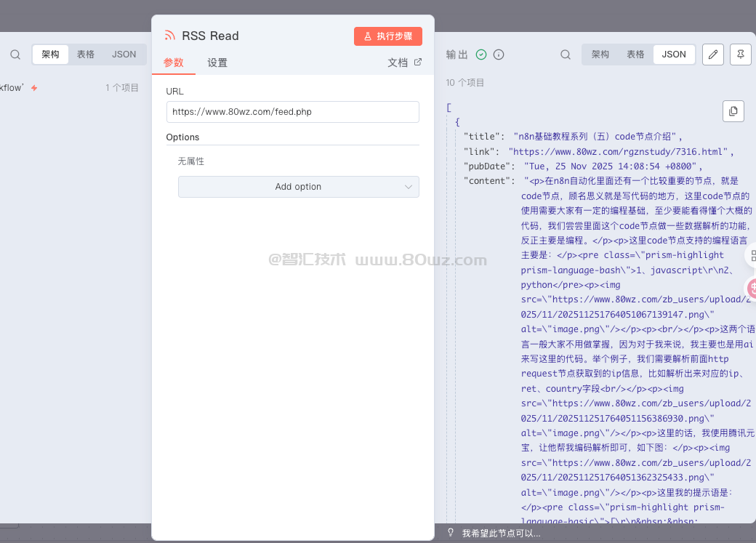Click the chevron on the Add option selector
The width and height of the screenshot is (756, 543).
[x=408, y=187]
